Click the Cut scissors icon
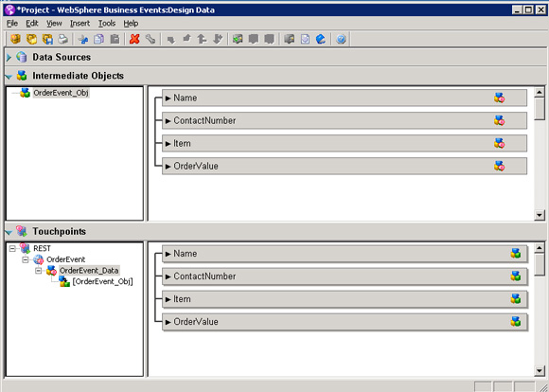Screen dimensions: 549x392 [83, 39]
